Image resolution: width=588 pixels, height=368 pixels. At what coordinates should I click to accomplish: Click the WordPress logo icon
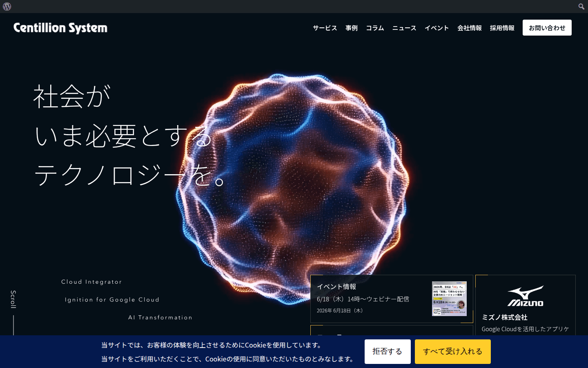coord(7,7)
